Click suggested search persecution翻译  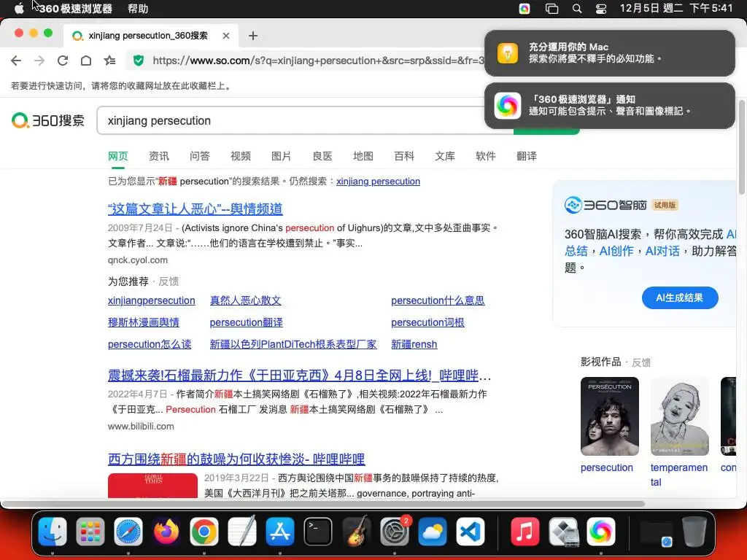pyautogui.click(x=247, y=322)
